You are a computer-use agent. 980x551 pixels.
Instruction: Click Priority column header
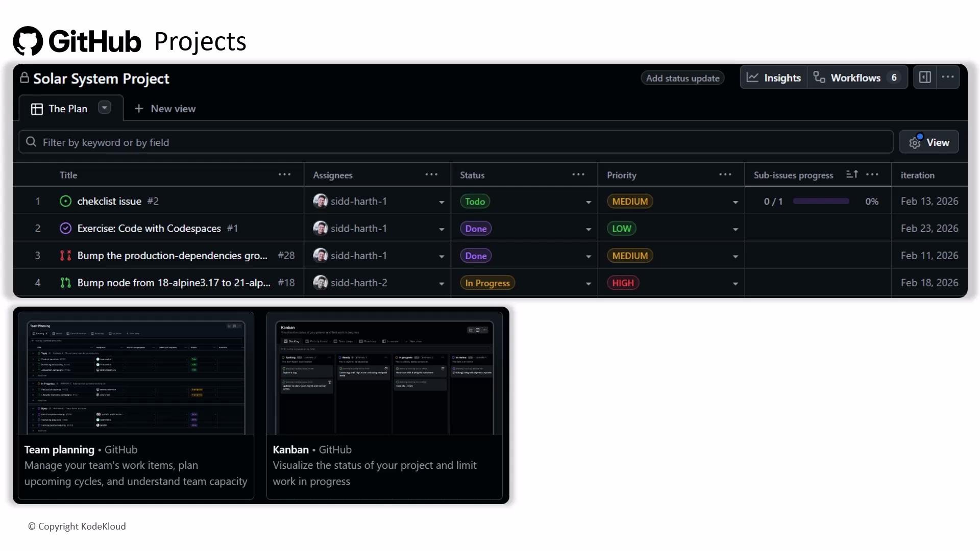click(x=621, y=175)
